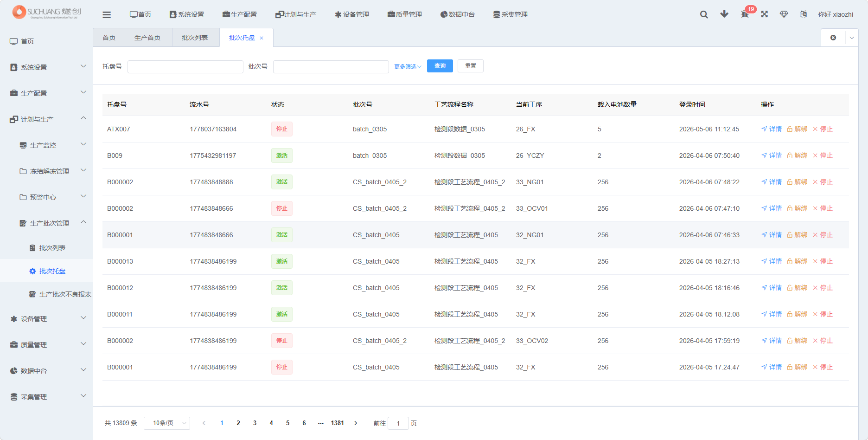Expand 质量管理 in the left sidebar

click(x=46, y=345)
